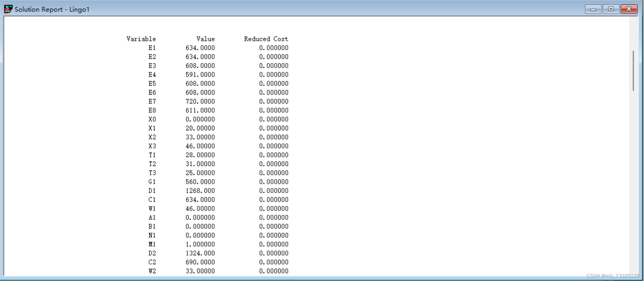
Task: Click reduced cost 0.000000 in E1 row
Action: [x=274, y=48]
